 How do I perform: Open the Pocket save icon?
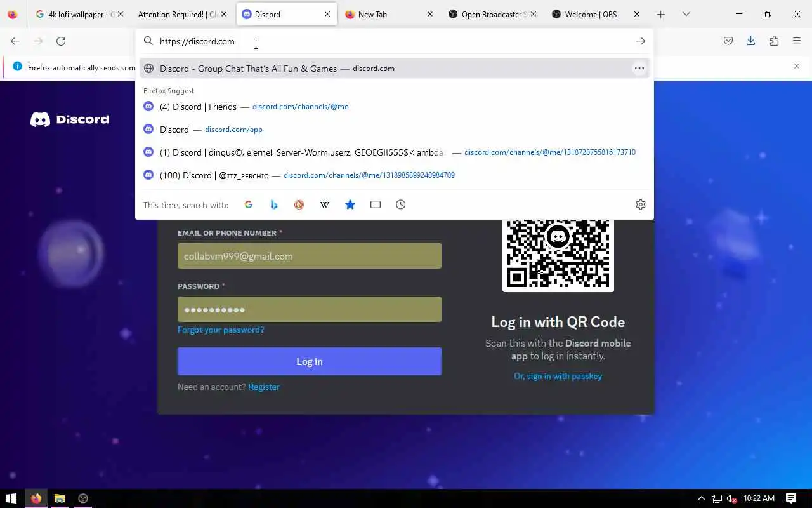(x=728, y=41)
